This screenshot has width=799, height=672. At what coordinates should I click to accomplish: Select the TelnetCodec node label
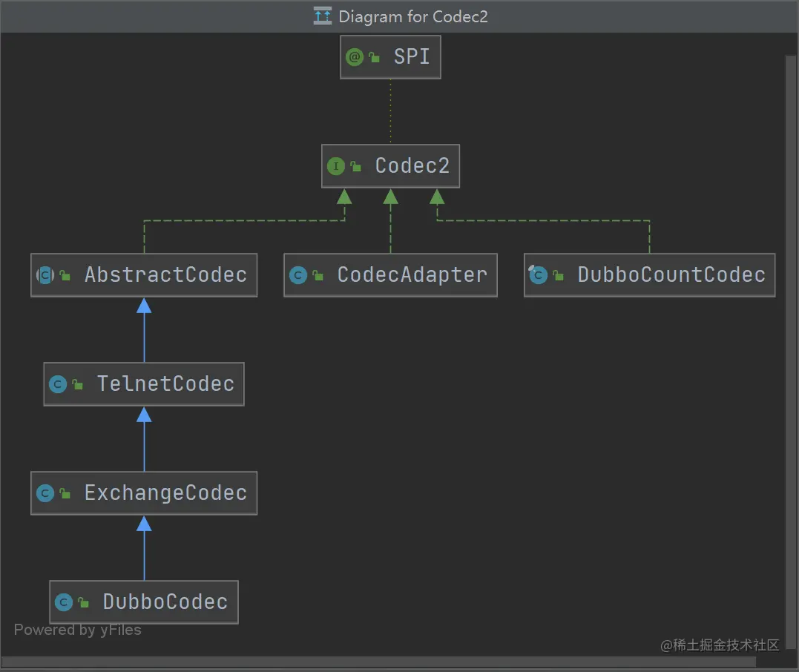pyautogui.click(x=165, y=384)
